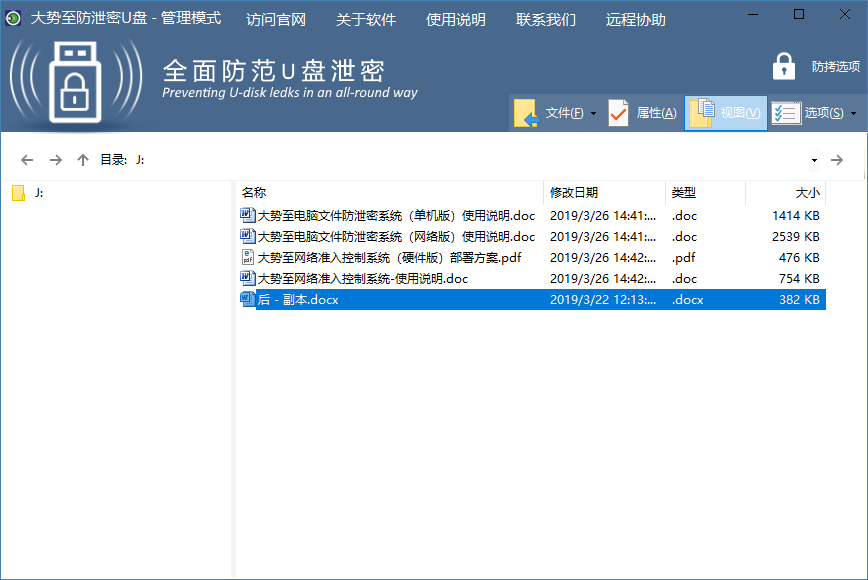
Task: Select file 大势至网络准入控制系统（硬件版）部署方案.pdf
Action: 389,257
